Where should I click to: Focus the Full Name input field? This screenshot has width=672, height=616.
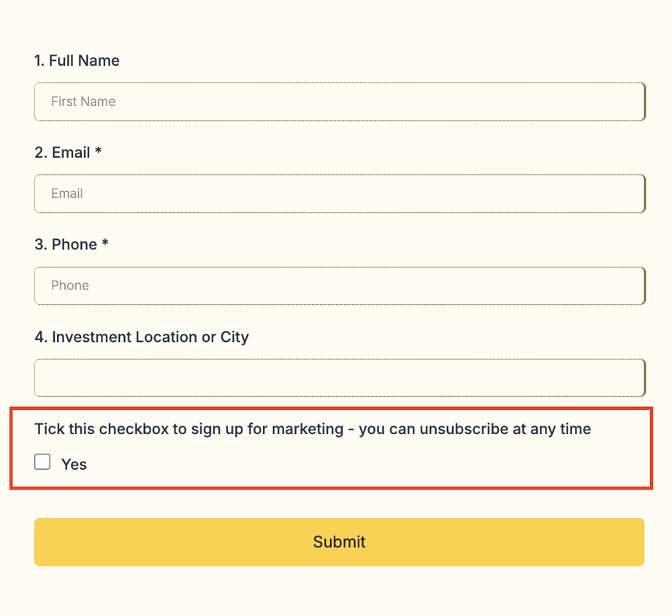[340, 102]
